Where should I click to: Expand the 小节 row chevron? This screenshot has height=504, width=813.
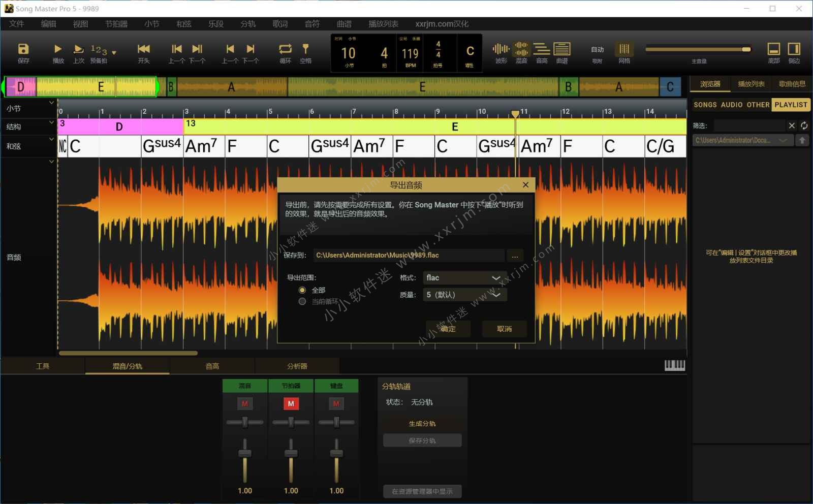click(x=51, y=103)
